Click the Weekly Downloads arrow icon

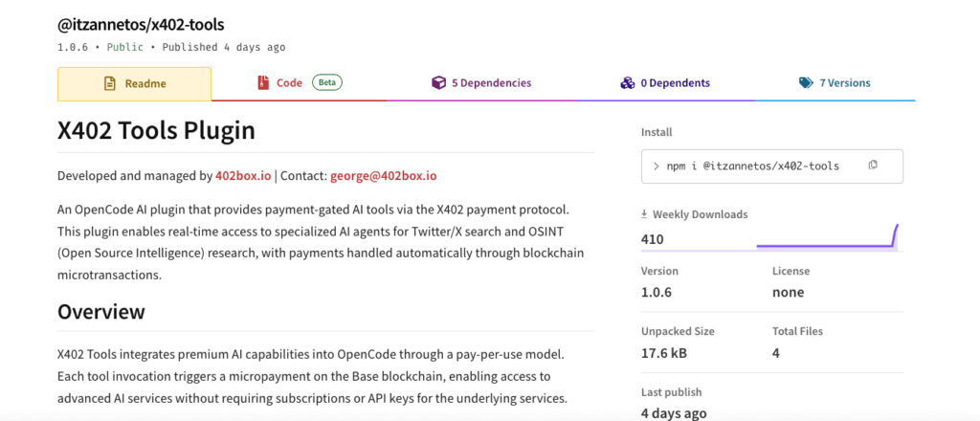coord(646,214)
